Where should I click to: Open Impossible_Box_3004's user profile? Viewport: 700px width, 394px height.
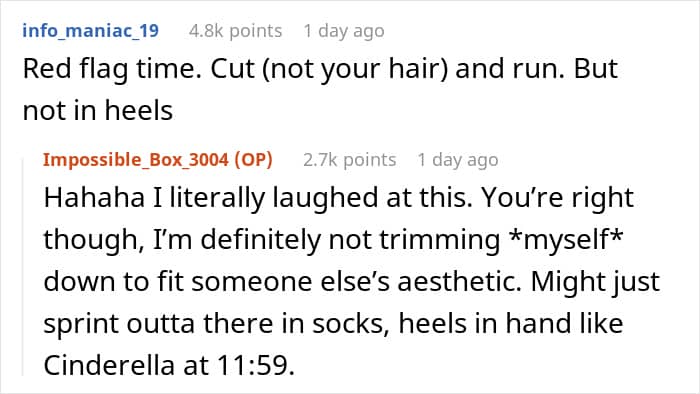coord(136,160)
